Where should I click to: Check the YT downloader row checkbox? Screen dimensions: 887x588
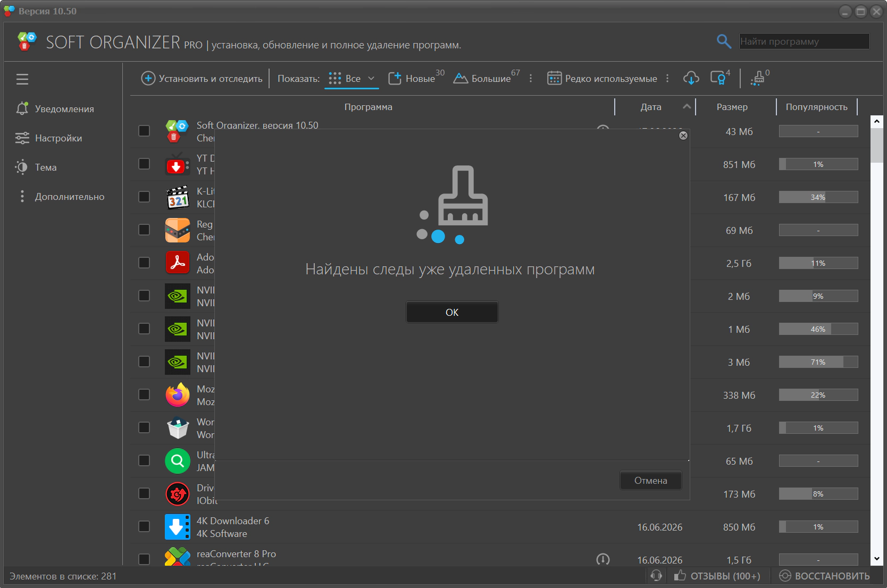[144, 164]
